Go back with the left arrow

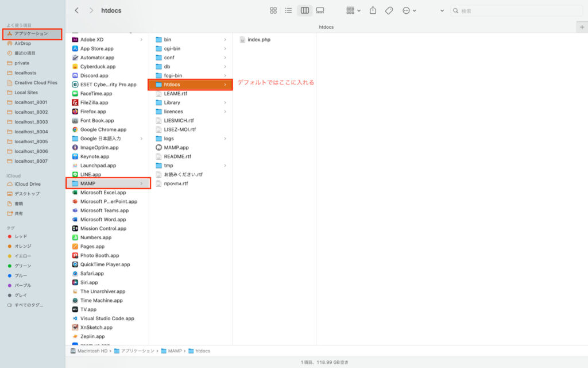tap(76, 10)
